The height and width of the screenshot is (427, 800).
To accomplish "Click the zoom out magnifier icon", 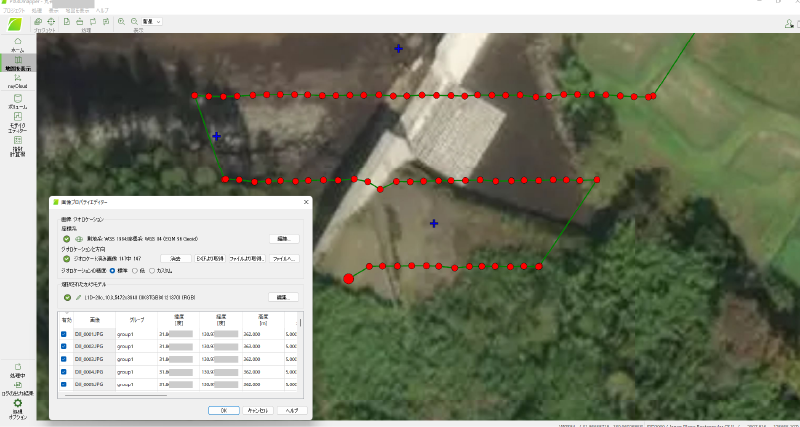I will (135, 20).
